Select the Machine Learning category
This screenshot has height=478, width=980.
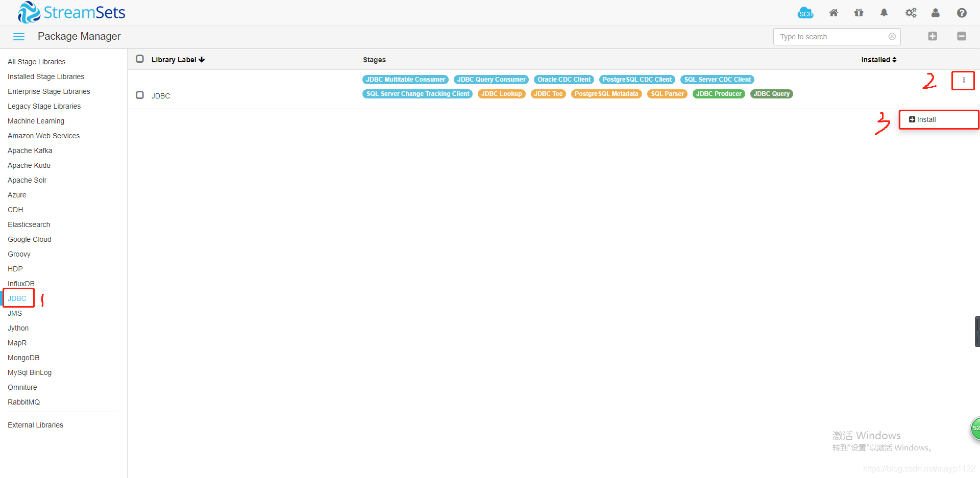36,121
